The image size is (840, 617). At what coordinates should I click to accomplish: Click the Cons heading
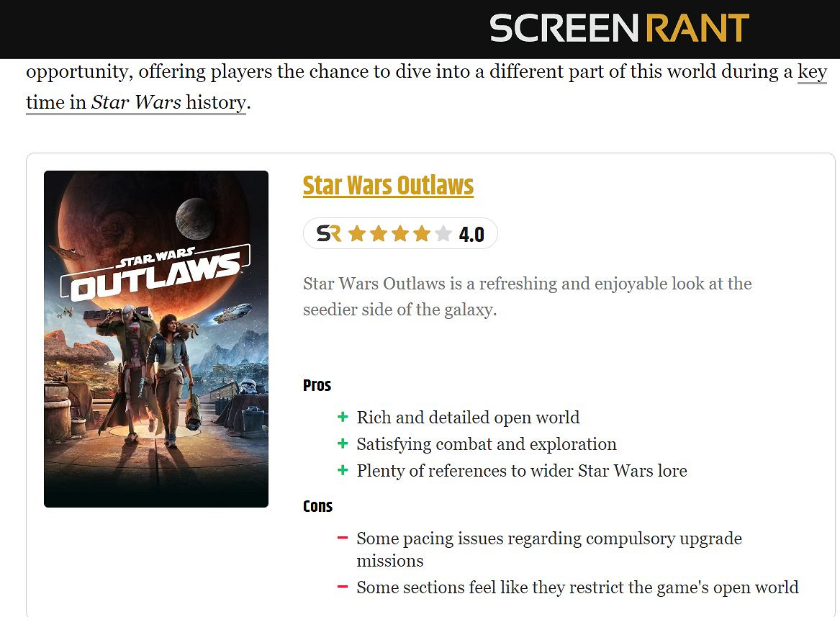(317, 506)
